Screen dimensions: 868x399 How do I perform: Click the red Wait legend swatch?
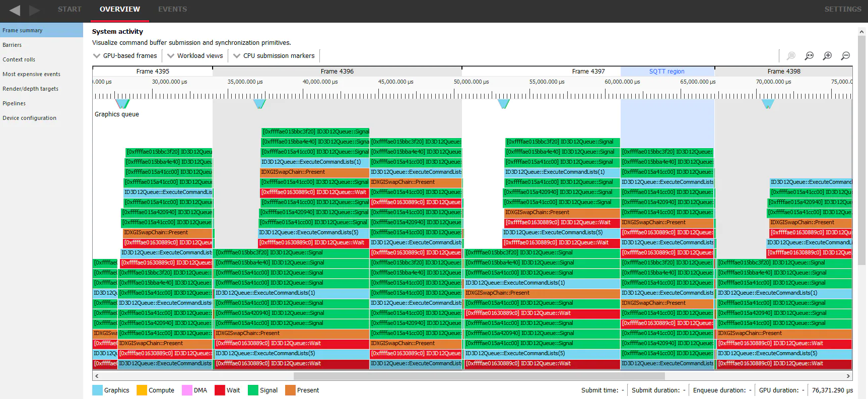coord(220,390)
